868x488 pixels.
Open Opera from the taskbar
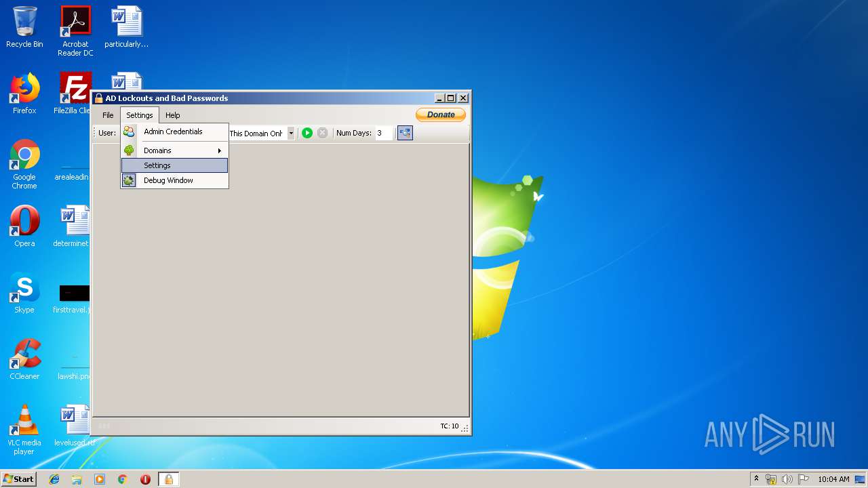tap(145, 479)
